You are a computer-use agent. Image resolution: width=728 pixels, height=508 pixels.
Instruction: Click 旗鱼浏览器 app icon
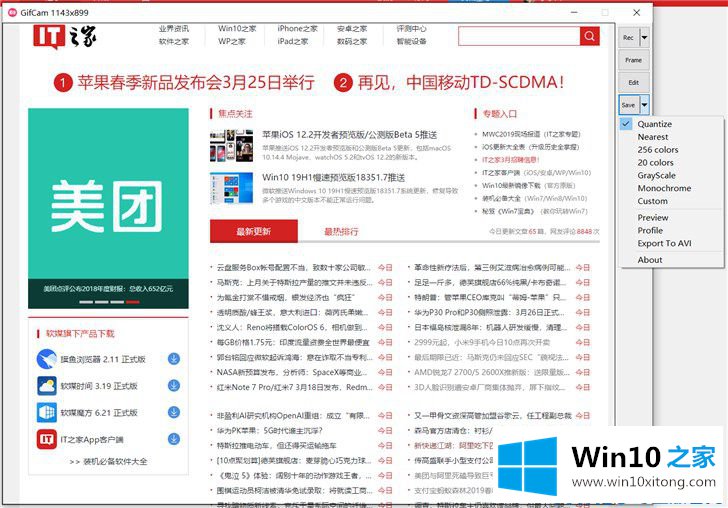tap(46, 359)
